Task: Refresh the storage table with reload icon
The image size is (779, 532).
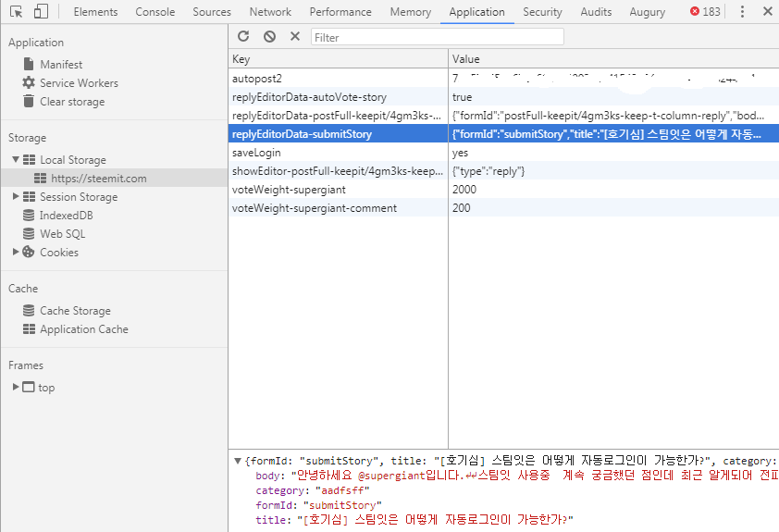Action: point(243,36)
